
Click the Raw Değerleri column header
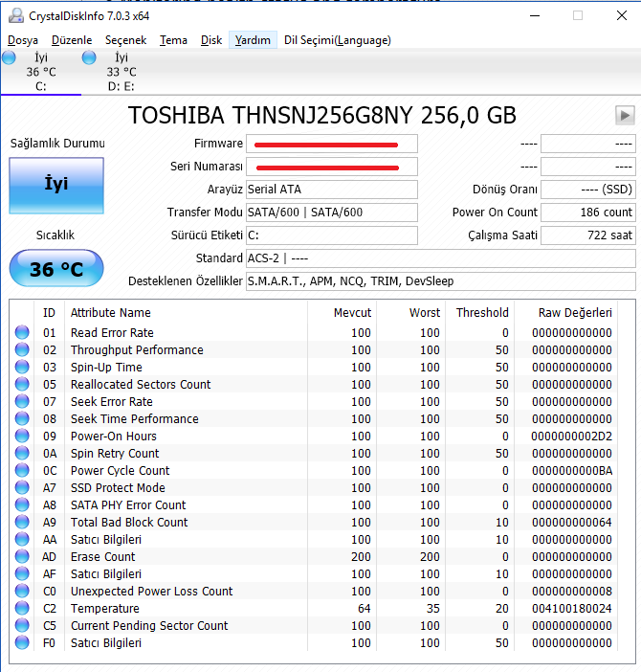575,313
